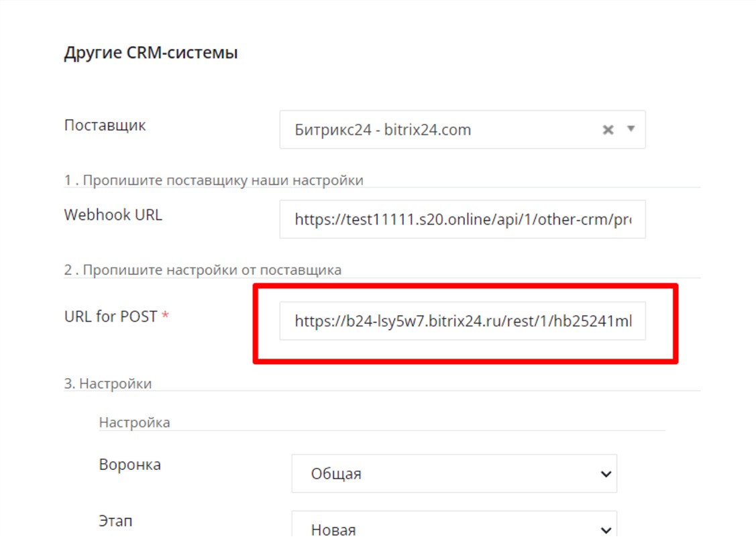
Task: Focus the URL for POST input field
Action: (462, 321)
